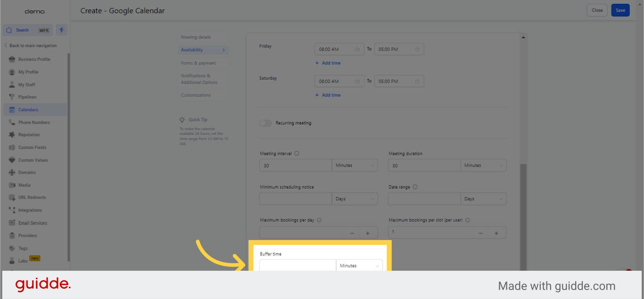The image size is (644, 299).
Task: Increase maximum bookings per day with plus
Action: point(368,233)
